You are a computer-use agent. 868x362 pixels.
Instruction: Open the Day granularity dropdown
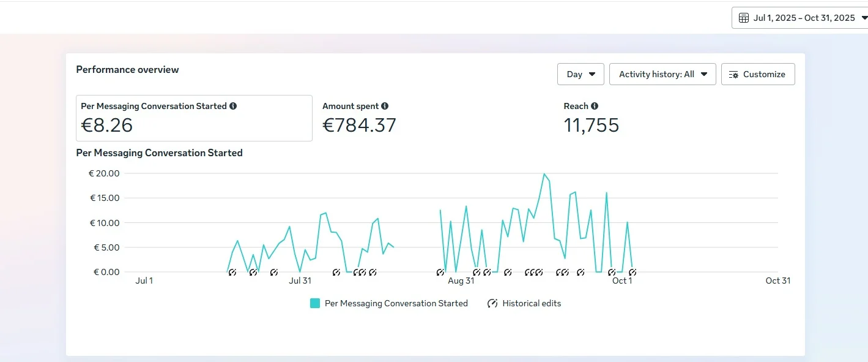[581, 74]
